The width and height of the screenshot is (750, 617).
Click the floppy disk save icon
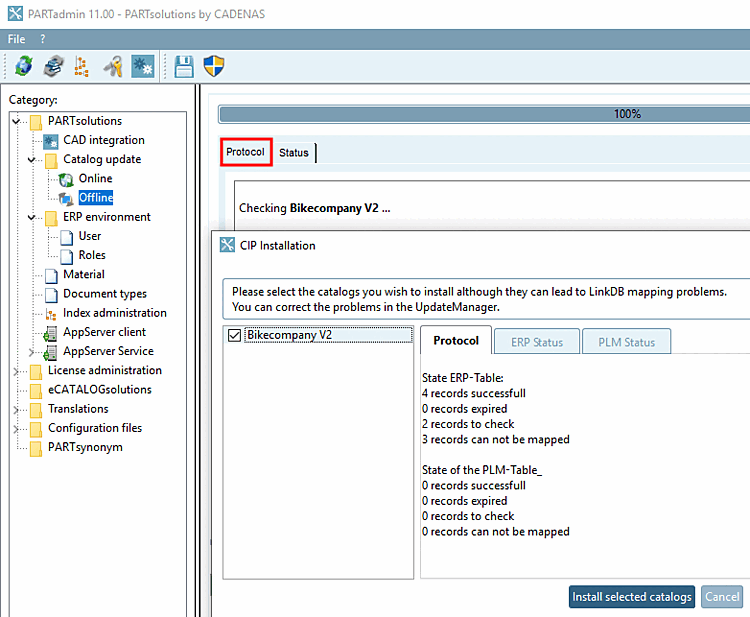pos(184,66)
